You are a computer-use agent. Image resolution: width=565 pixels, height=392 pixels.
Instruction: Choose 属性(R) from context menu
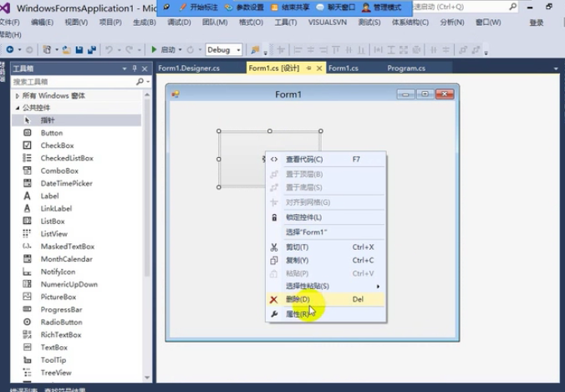coord(326,314)
